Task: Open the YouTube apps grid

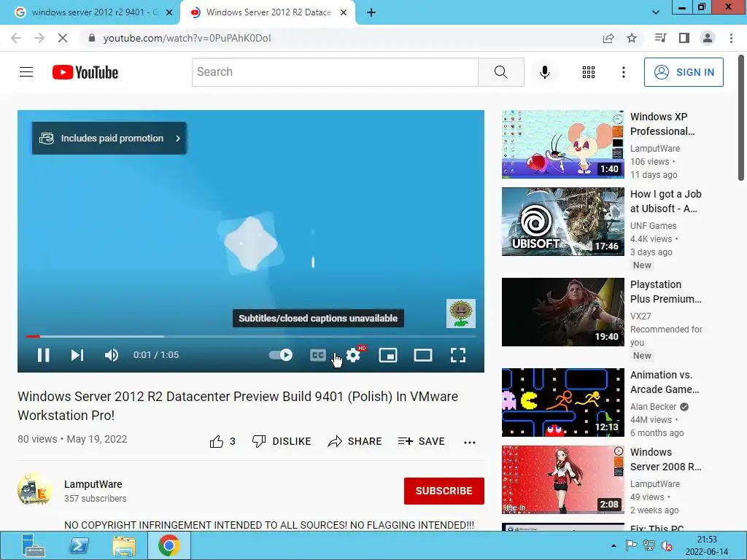Action: pos(589,72)
